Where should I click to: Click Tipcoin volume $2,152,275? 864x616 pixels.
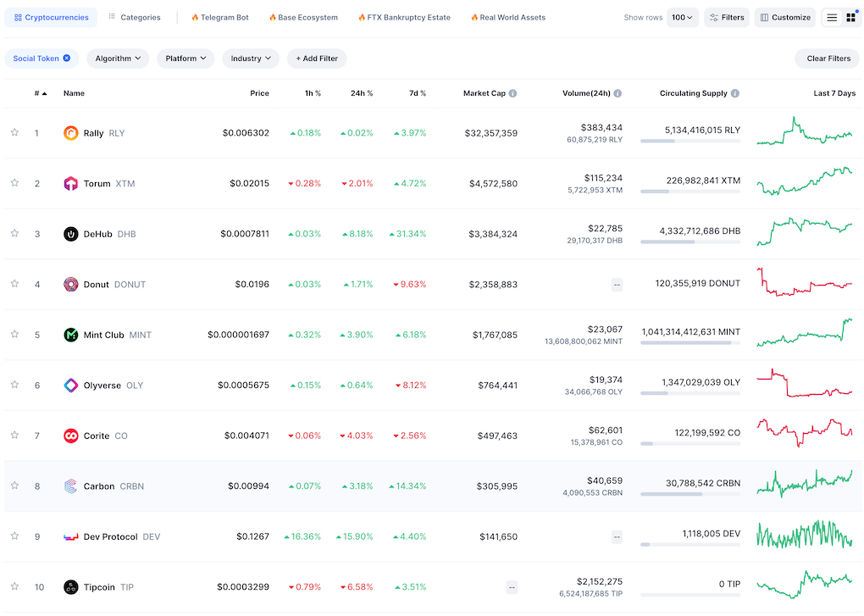600,581
